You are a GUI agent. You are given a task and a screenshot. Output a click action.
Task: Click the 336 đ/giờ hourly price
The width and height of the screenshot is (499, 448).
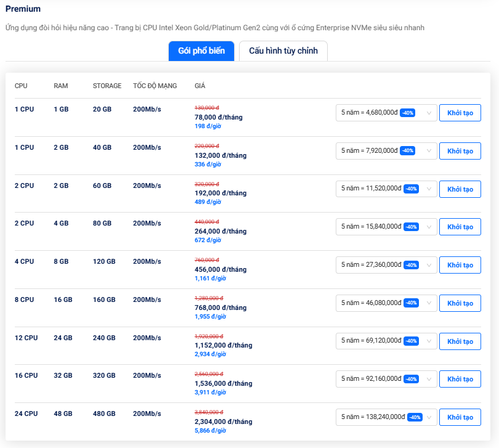tap(208, 165)
